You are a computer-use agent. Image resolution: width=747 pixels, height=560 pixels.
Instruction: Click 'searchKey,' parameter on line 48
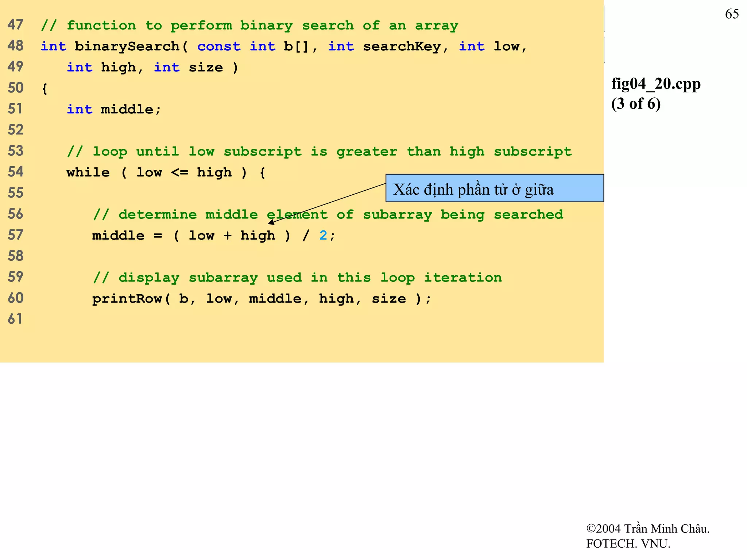coord(406,47)
